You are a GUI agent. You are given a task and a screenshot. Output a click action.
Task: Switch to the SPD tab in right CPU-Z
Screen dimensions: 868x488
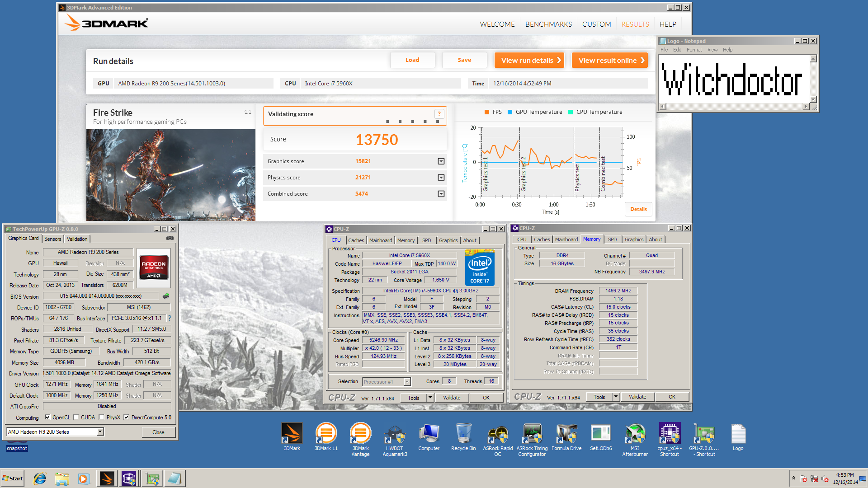click(612, 239)
